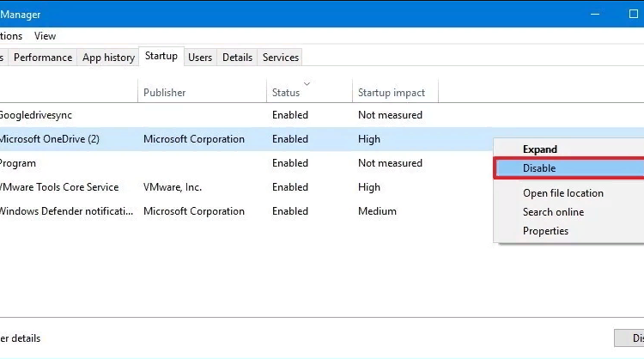The width and height of the screenshot is (644, 359).
Task: Open the Details tab
Action: coord(237,57)
